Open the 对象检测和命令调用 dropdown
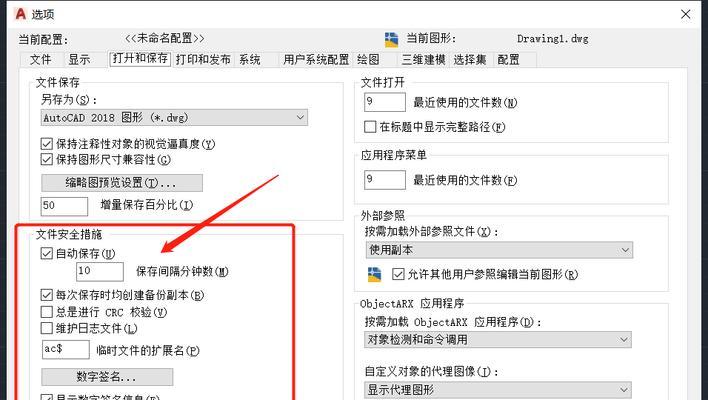Image resolution: width=708 pixels, height=400 pixels. click(x=498, y=340)
